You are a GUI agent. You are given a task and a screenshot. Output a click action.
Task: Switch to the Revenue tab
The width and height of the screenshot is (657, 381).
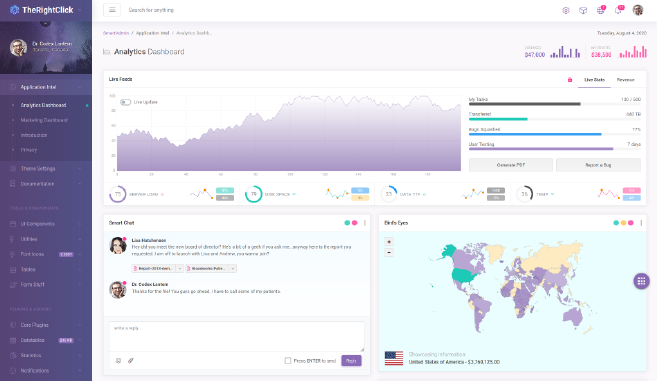coord(625,80)
